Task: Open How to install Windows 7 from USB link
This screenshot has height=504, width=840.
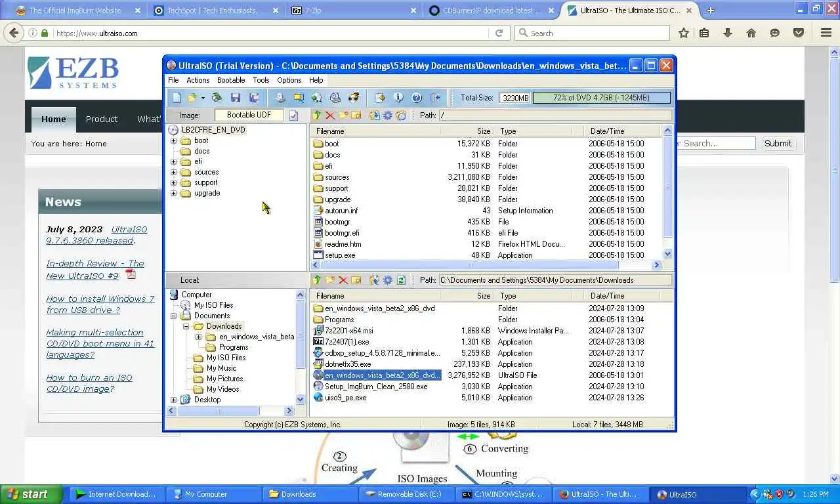Action: pos(100,304)
